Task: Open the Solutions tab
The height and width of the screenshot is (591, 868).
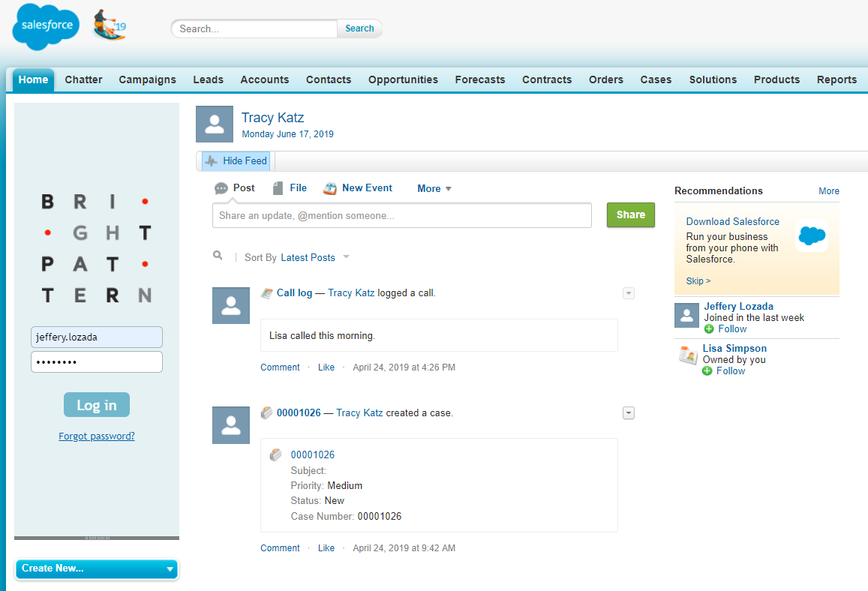Action: [x=713, y=79]
